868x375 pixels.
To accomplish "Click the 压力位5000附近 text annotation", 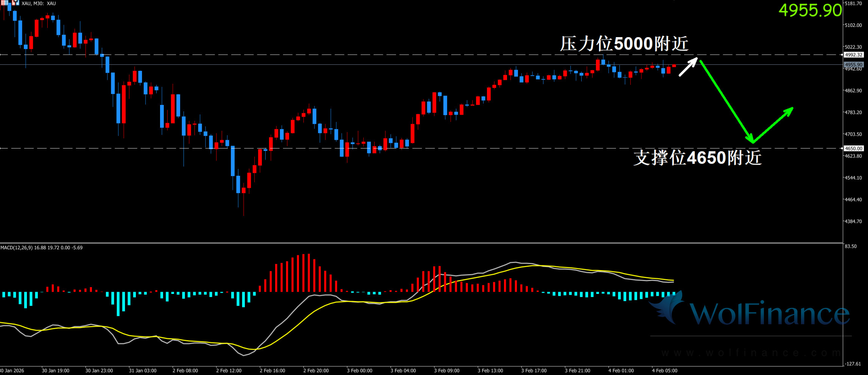I will click(624, 44).
